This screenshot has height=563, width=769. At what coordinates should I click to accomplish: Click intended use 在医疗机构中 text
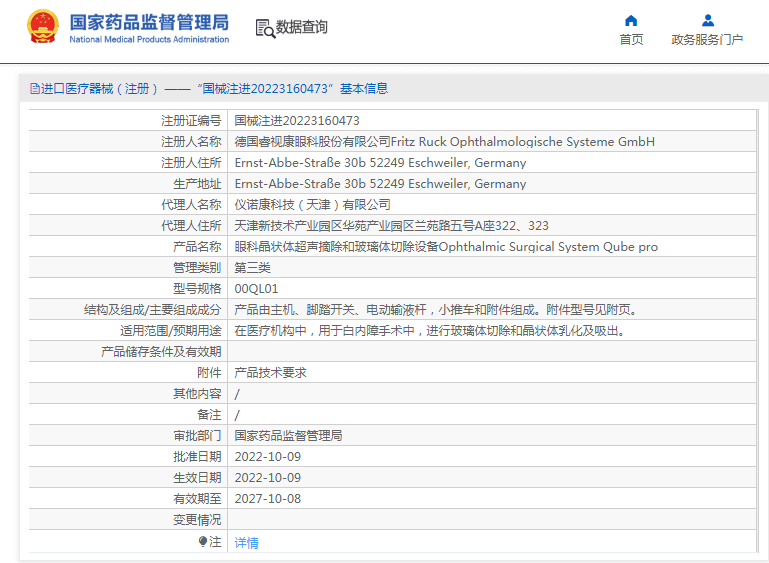click(x=430, y=331)
